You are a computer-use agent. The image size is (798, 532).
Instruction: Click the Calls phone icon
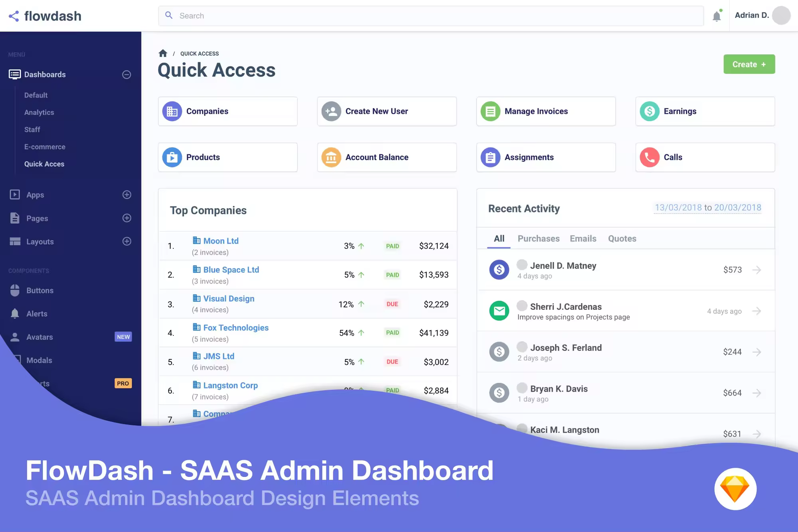[650, 158]
